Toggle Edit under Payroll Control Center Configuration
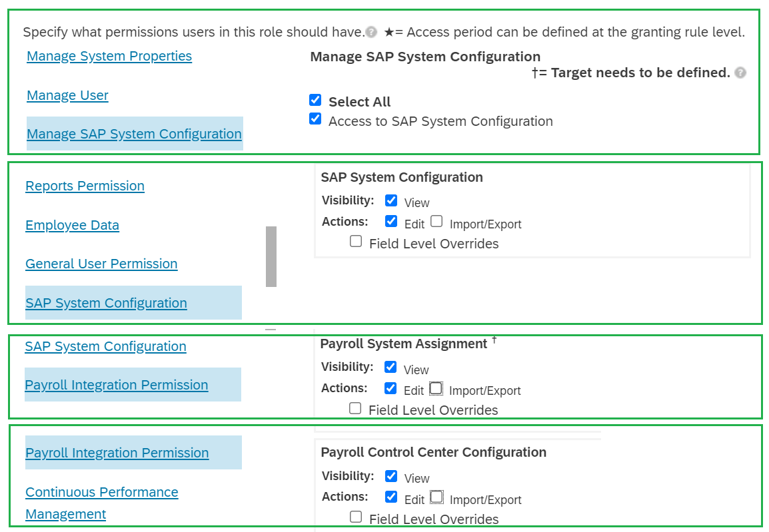Screen dimensions: 769x532 pyautogui.click(x=391, y=497)
